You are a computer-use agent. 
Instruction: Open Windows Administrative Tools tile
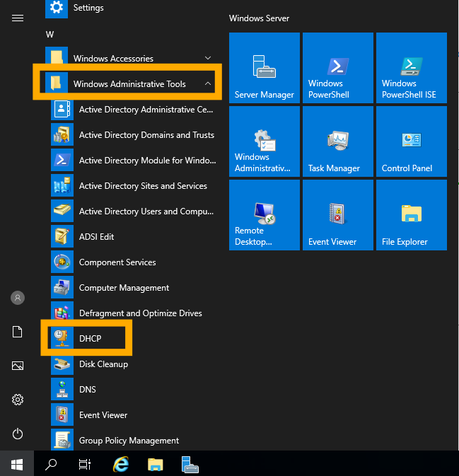tap(265, 141)
